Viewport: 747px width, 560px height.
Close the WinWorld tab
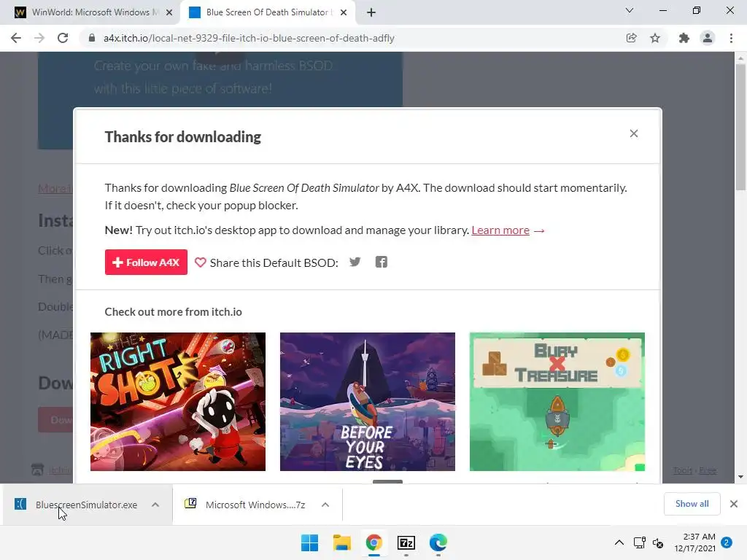tap(169, 12)
